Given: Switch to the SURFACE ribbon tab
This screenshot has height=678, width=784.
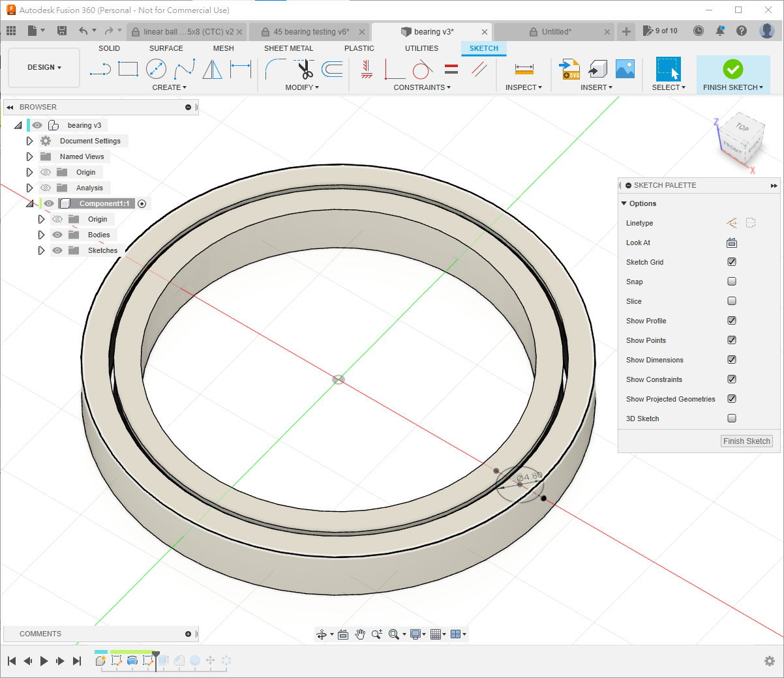Looking at the screenshot, I should pyautogui.click(x=166, y=48).
